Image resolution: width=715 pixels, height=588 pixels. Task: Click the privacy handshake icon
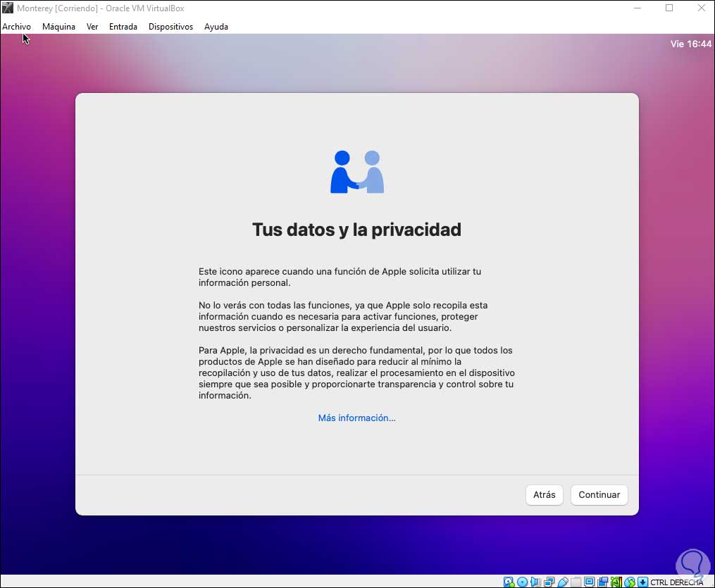(x=357, y=172)
